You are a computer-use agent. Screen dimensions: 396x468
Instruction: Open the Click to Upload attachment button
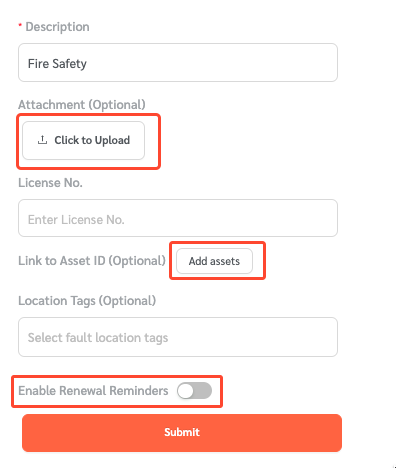click(x=83, y=140)
